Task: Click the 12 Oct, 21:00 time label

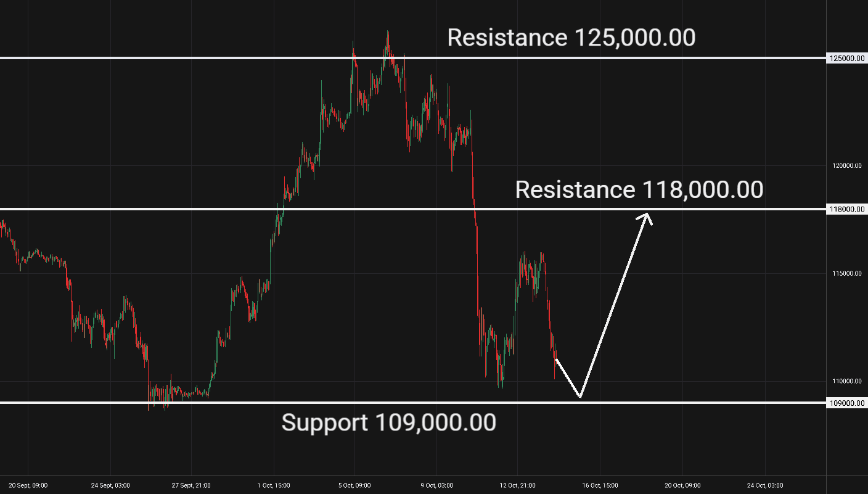Action: point(518,485)
